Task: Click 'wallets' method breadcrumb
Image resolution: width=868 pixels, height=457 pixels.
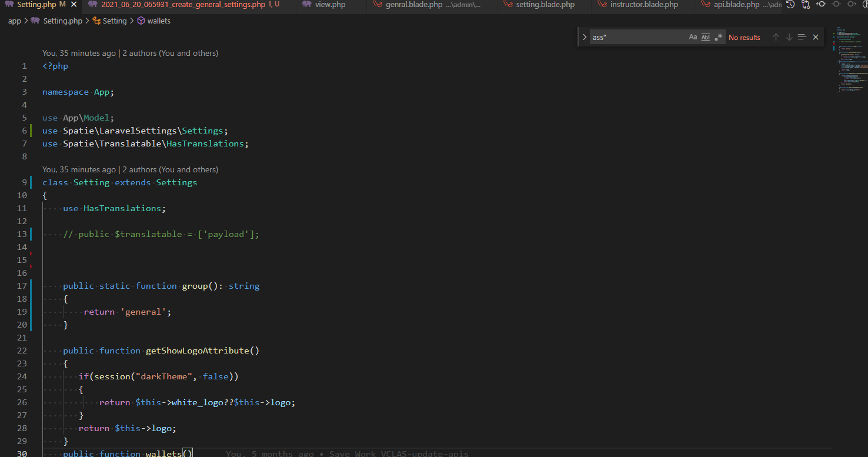Action: tap(159, 21)
